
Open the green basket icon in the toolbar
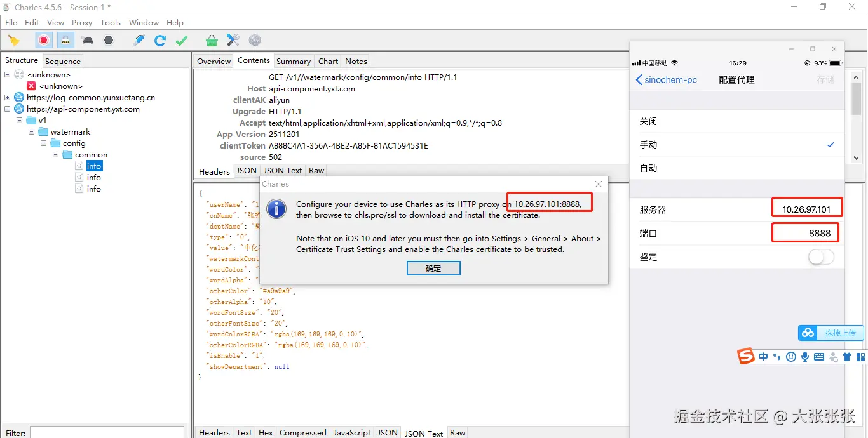point(212,40)
